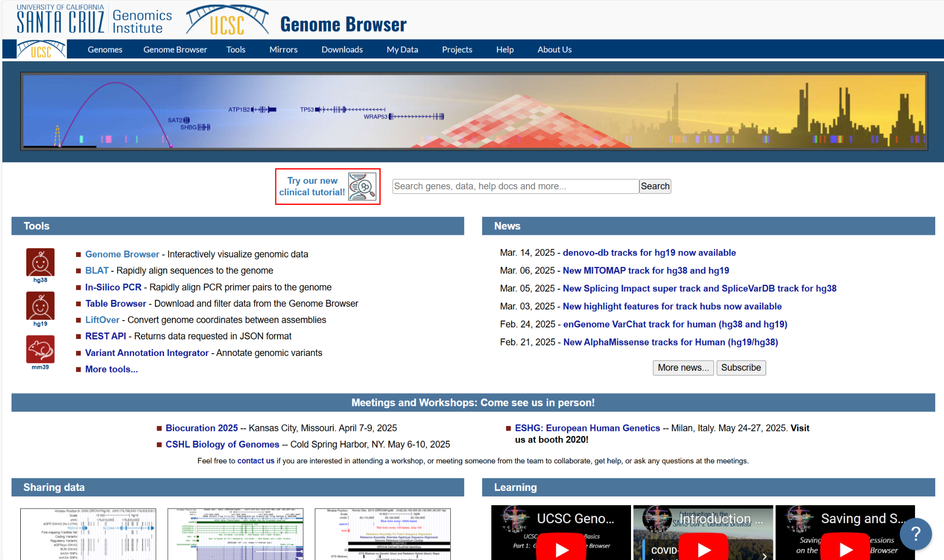The height and width of the screenshot is (560, 944).
Task: Click the Genome Browser page title
Action: pyautogui.click(x=343, y=24)
